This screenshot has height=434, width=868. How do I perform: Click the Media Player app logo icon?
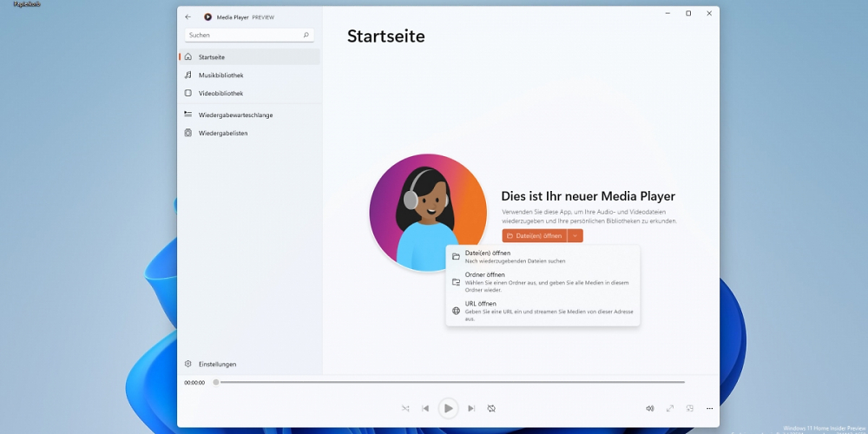[207, 17]
